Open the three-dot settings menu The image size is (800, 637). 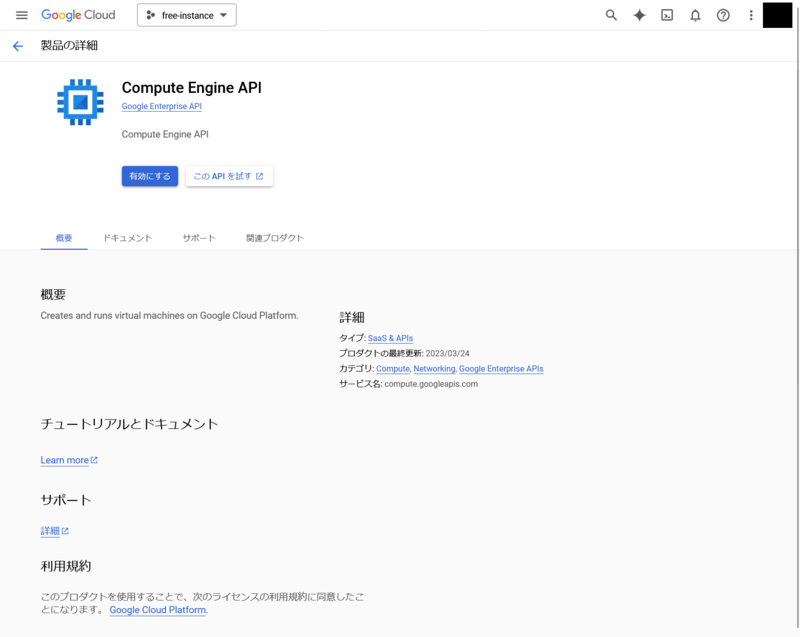tap(751, 15)
